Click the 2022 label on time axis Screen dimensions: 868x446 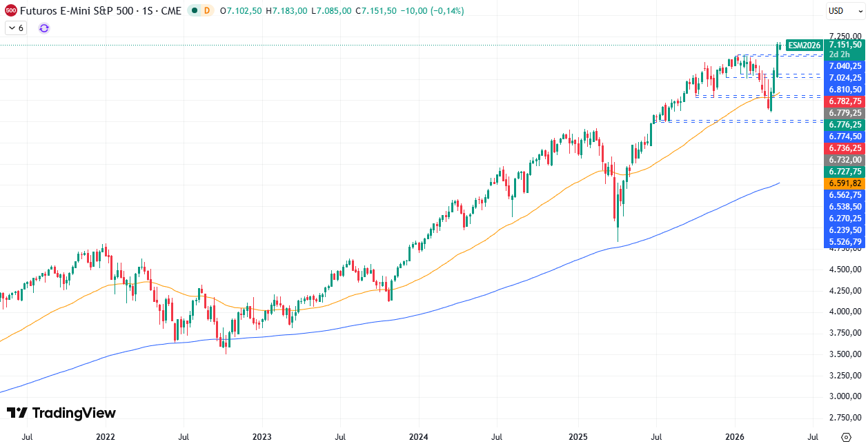coord(106,437)
